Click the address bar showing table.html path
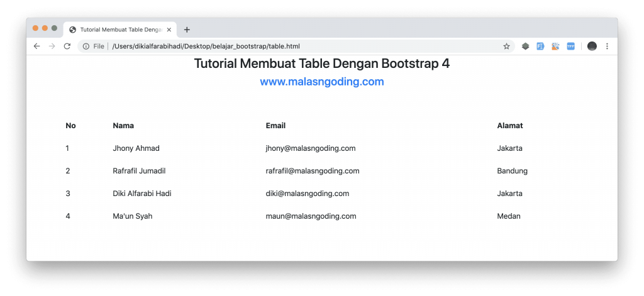The height and width of the screenshot is (296, 644). point(296,47)
